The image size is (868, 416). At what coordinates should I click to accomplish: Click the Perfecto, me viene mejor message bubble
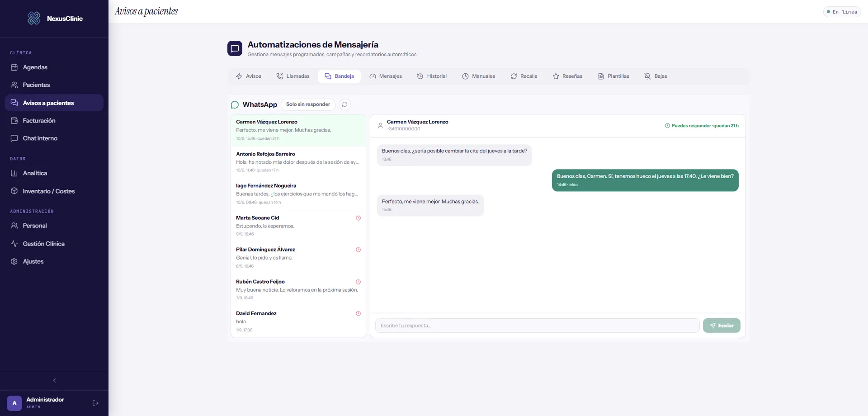pyautogui.click(x=430, y=205)
